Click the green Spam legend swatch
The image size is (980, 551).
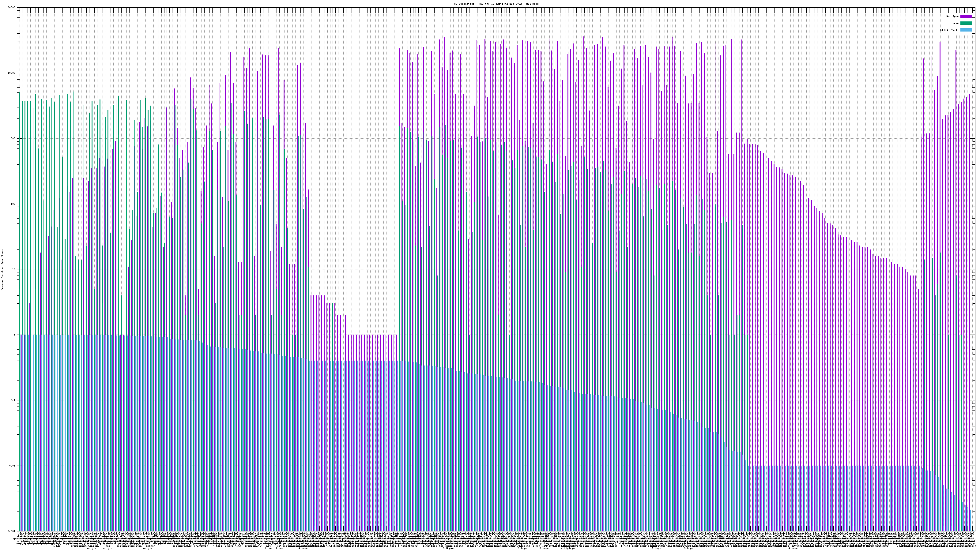click(966, 23)
